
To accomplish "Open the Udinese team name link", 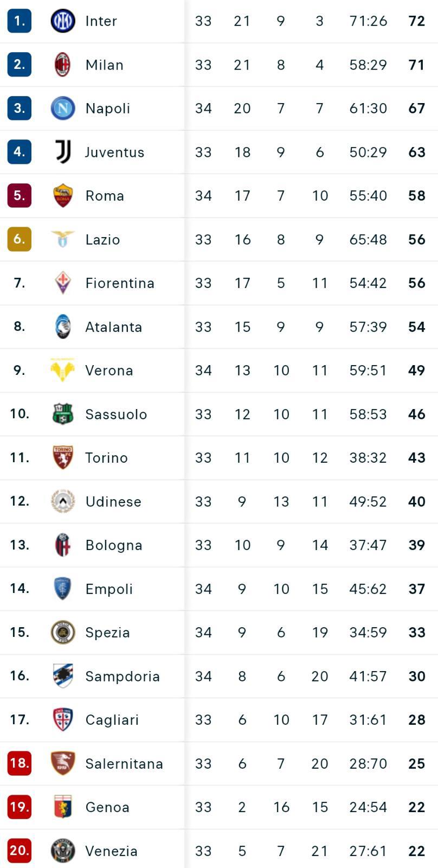I will point(113,501).
